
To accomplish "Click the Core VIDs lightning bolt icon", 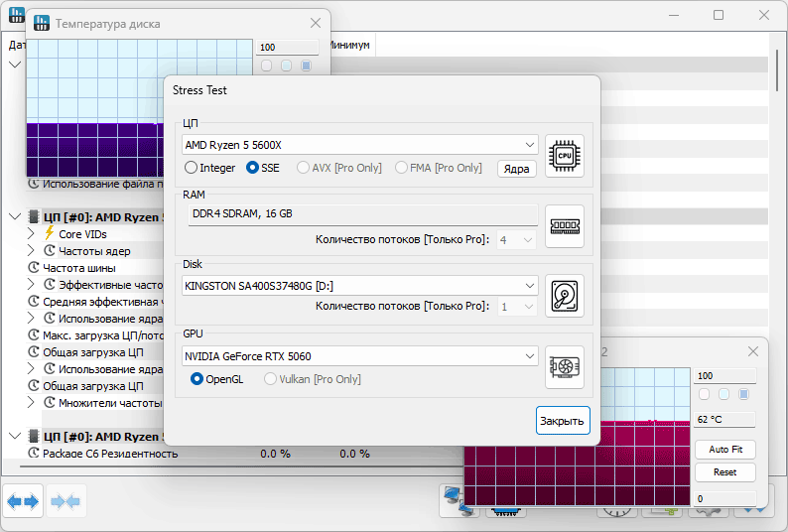I will pyautogui.click(x=49, y=234).
